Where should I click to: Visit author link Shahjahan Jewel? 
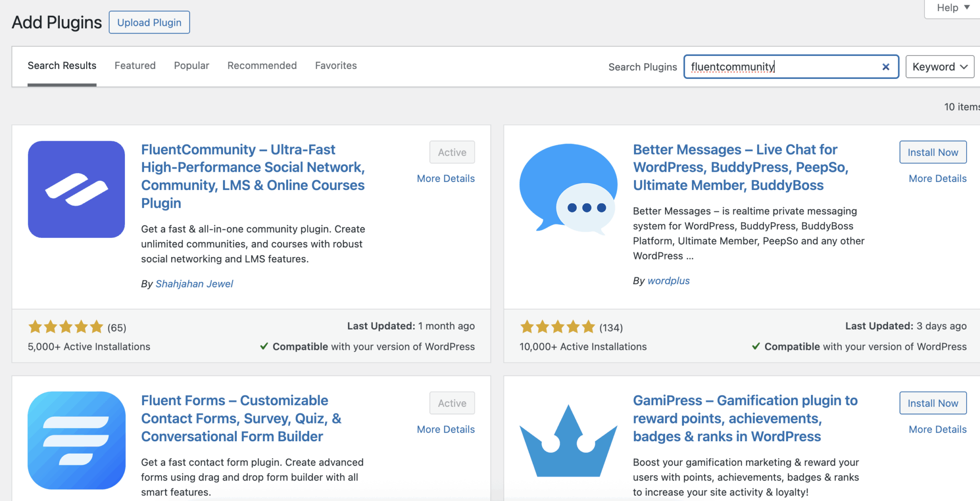[x=194, y=283]
